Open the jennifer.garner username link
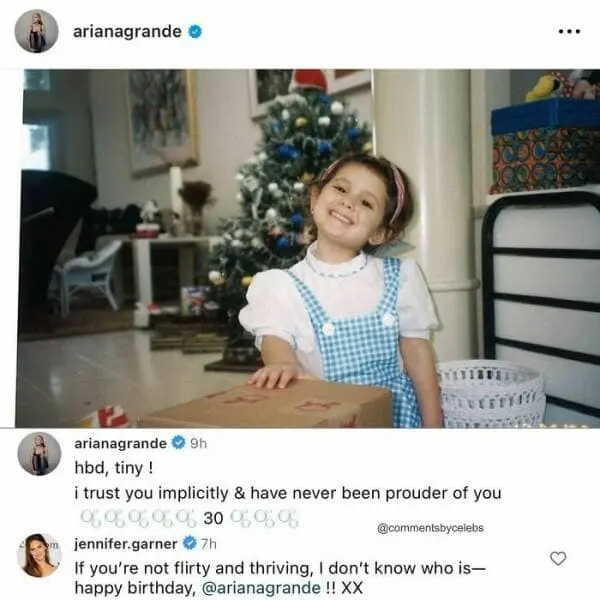The height and width of the screenshot is (600, 600). coord(124,545)
